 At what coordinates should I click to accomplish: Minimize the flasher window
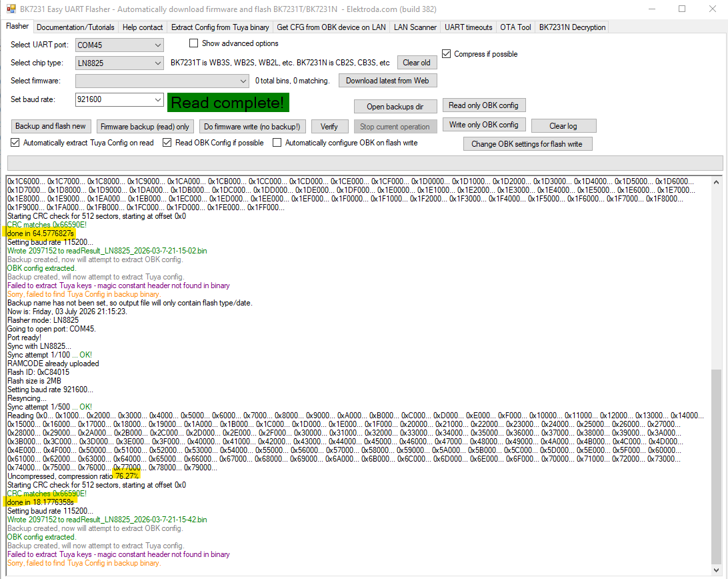[652, 9]
